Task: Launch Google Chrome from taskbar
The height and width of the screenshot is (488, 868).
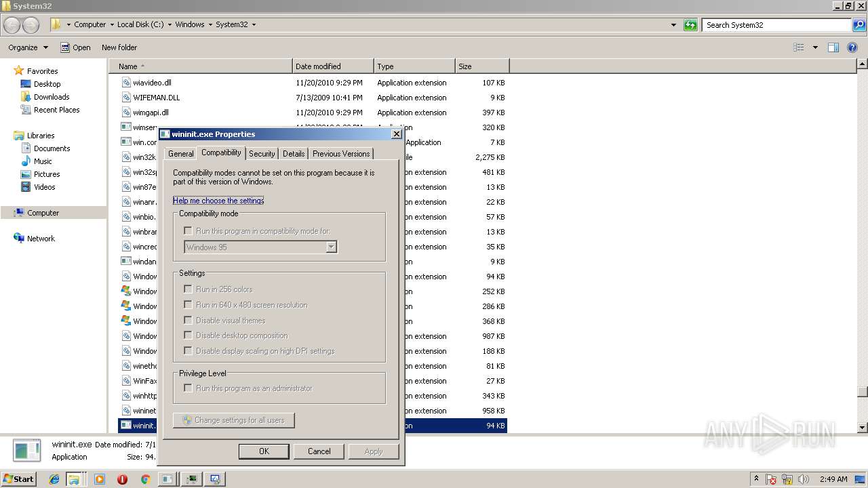Action: tap(145, 479)
